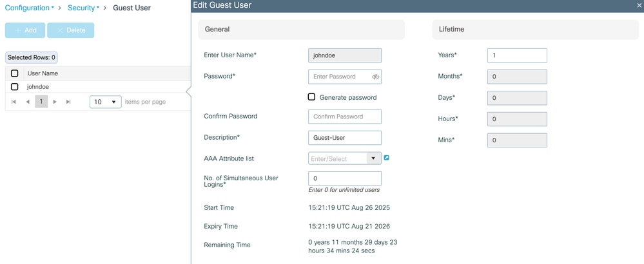The image size is (644, 264).
Task: Go to first page of user table
Action: (x=14, y=102)
